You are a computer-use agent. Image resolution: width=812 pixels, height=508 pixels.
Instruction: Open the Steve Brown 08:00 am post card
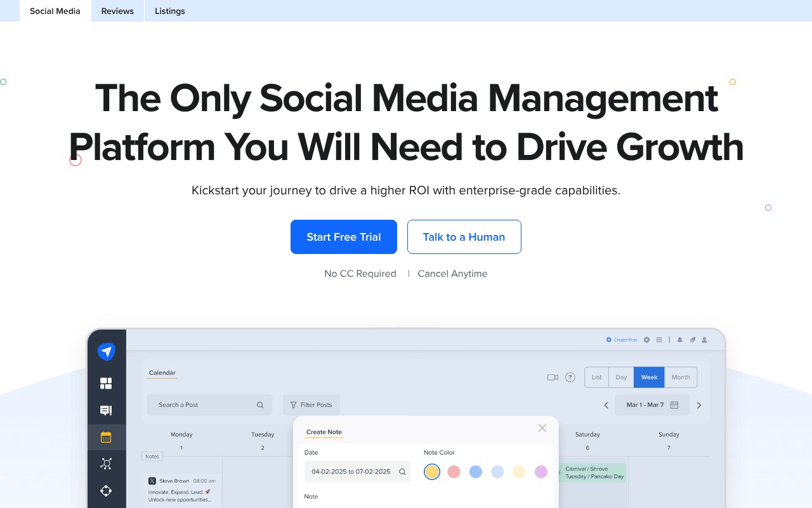183,491
